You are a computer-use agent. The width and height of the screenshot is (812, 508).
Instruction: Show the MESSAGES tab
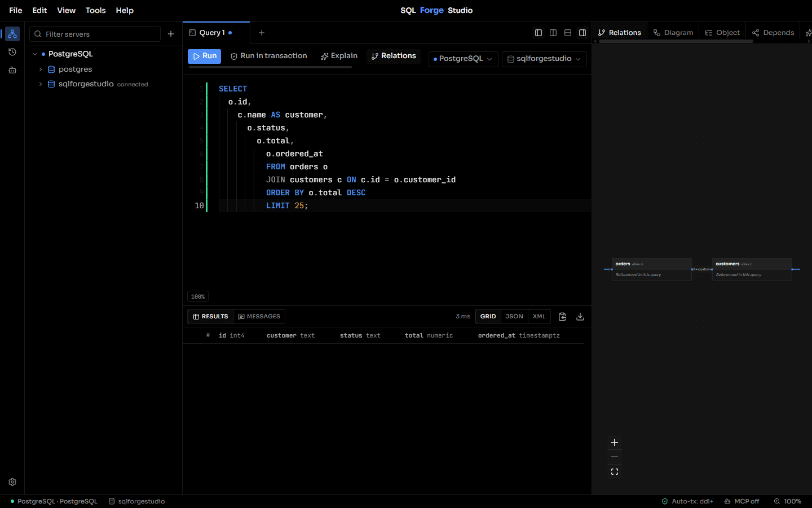click(x=259, y=317)
